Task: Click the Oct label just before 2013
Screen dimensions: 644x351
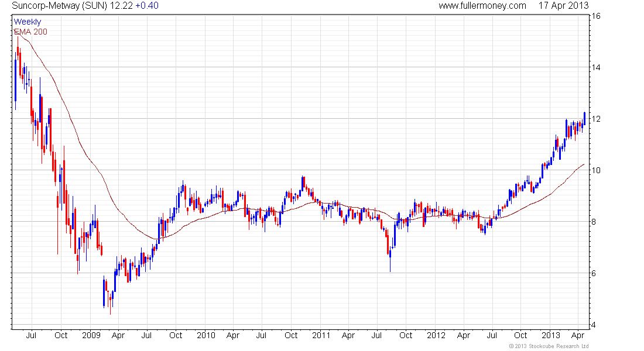Action: click(x=521, y=335)
